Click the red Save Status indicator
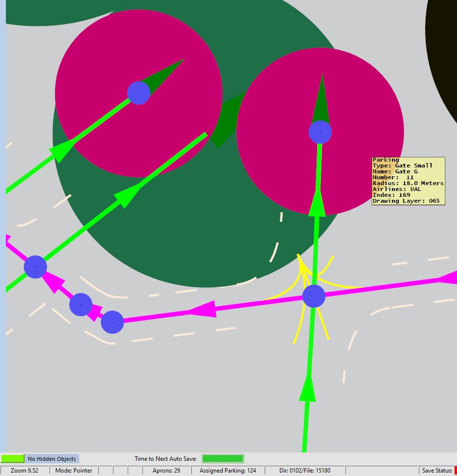Viewport: 457px width, 476px height. coord(456,471)
